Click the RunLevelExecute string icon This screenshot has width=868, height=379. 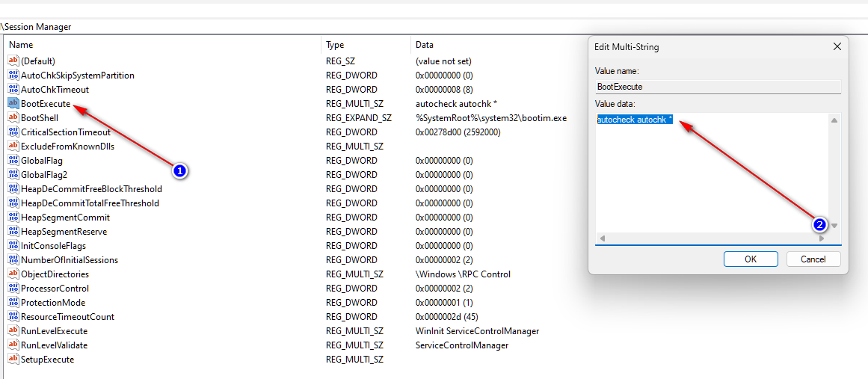tap(13, 331)
